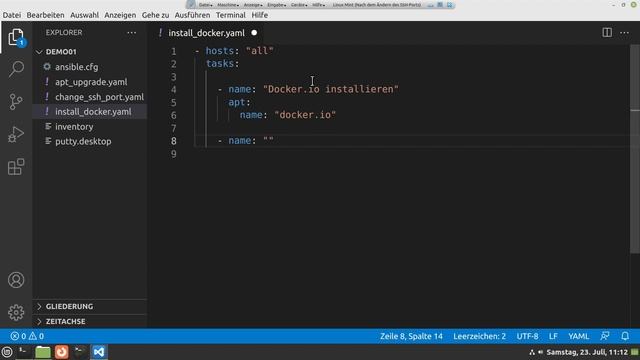
Task: Open the Bearbeiten menu
Action: click(x=45, y=15)
